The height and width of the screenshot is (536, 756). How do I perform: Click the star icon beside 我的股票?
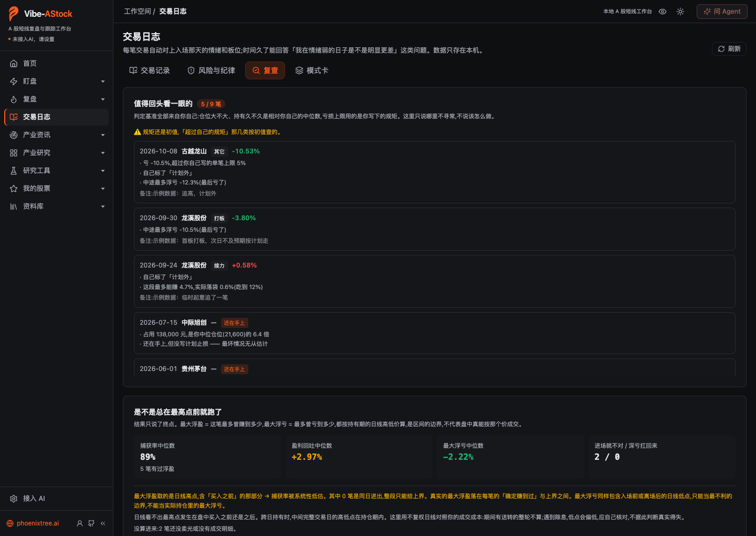point(14,189)
